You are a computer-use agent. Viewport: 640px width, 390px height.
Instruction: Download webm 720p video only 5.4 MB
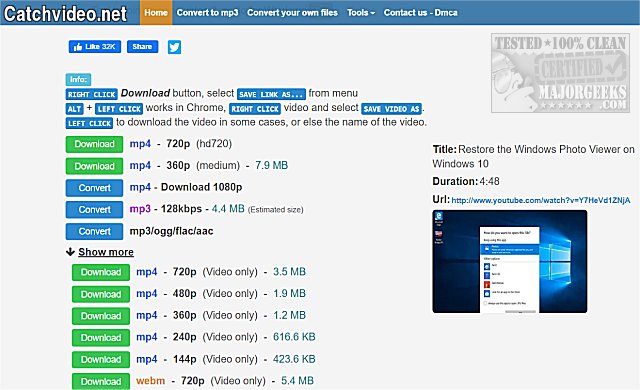coord(101,381)
